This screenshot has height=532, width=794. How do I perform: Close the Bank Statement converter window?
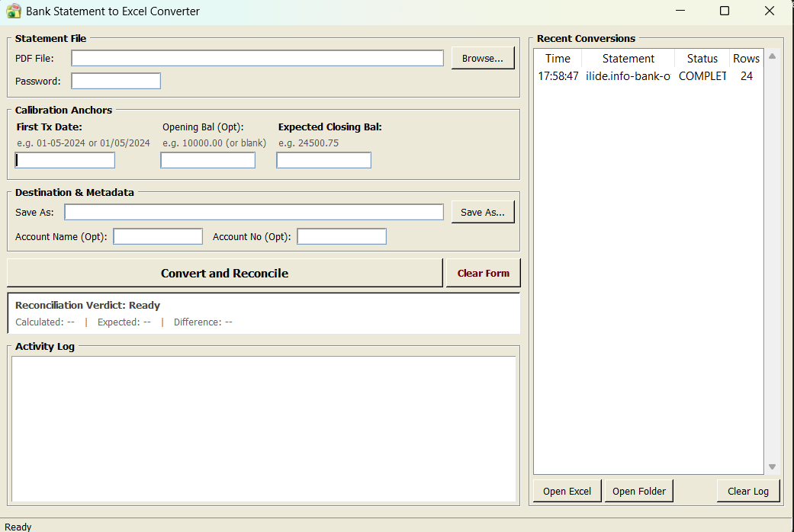coord(769,11)
